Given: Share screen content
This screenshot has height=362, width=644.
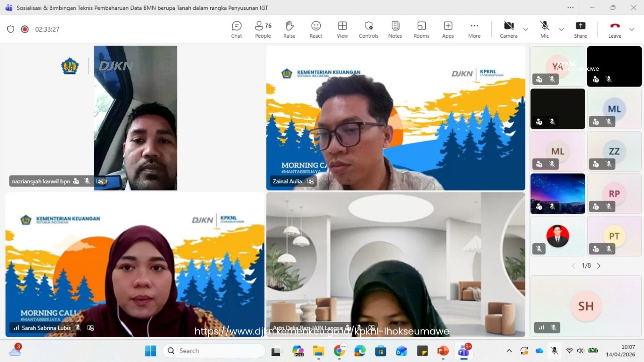Looking at the screenshot, I should (580, 29).
